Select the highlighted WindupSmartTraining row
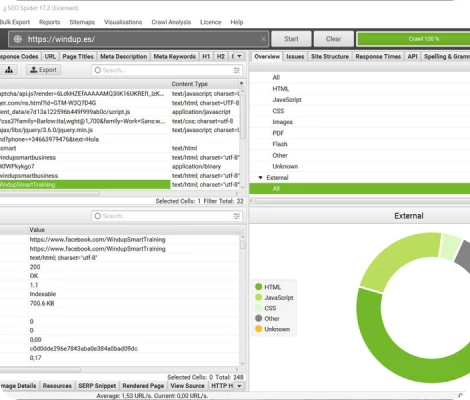 click(x=85, y=185)
